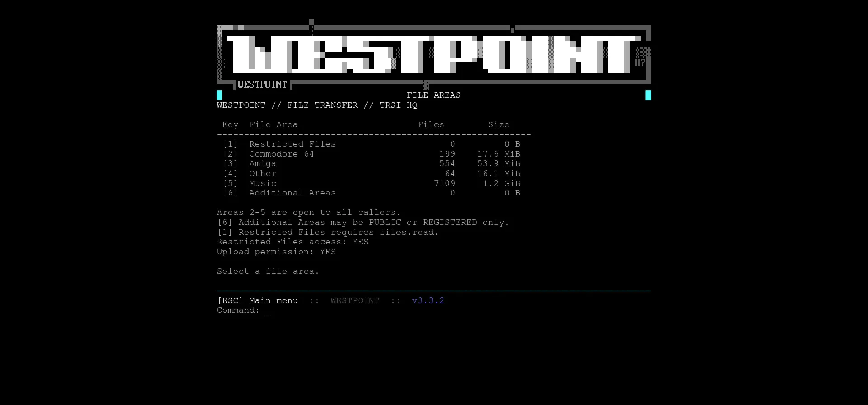Click the 16.1 MiB size value

[x=499, y=173]
